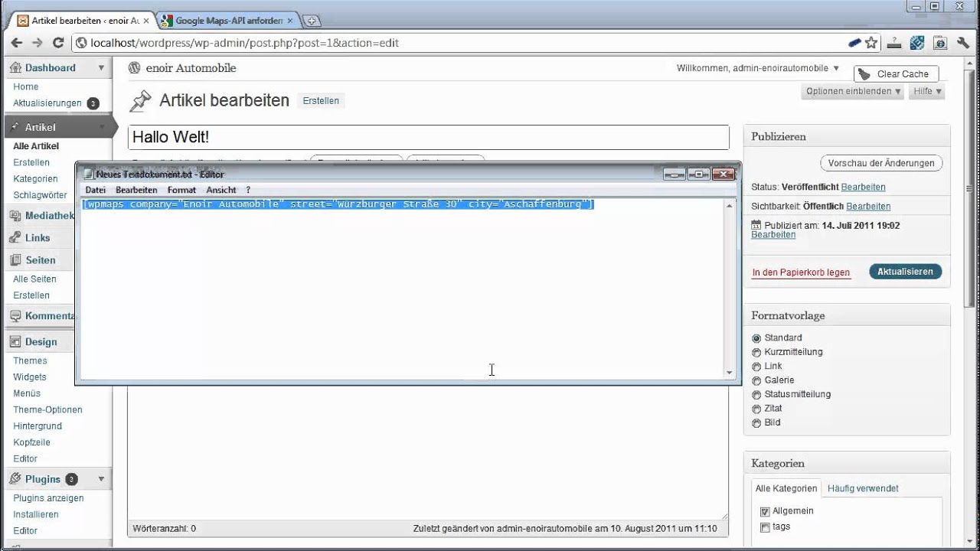Click the browser forward arrow
Screen dimensions: 980x551
pos(37,43)
